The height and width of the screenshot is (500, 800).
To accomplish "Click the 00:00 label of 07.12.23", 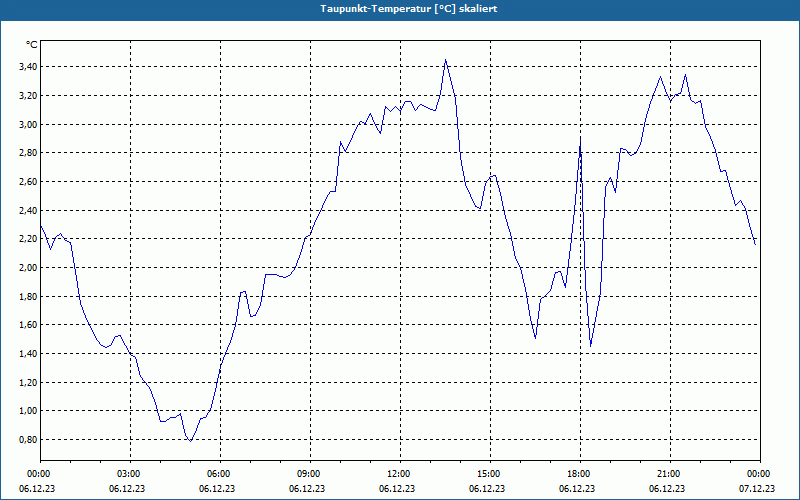I will (x=760, y=474).
